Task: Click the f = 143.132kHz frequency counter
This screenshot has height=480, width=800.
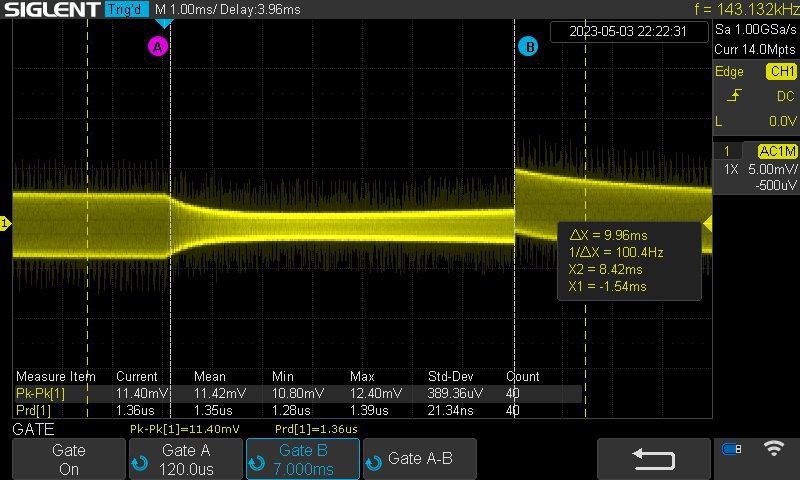Action: coord(746,9)
